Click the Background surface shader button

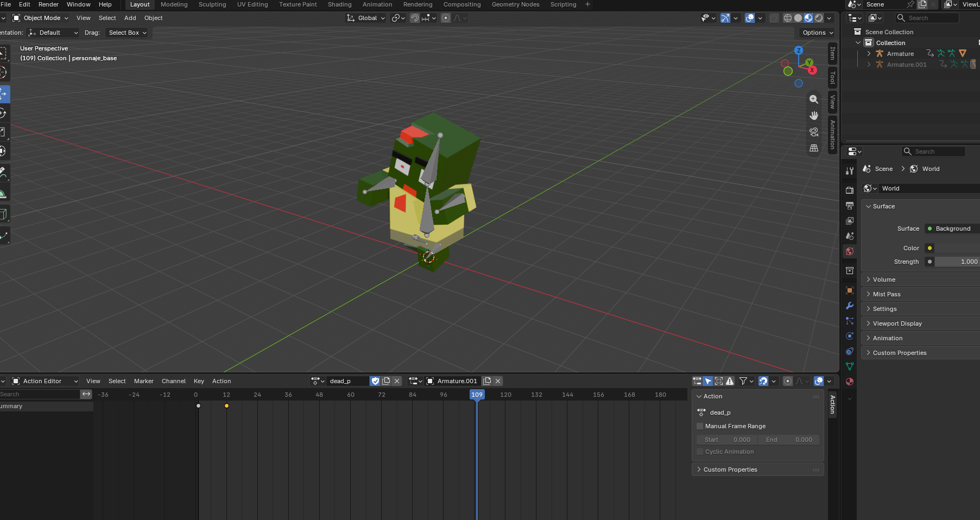(x=953, y=229)
